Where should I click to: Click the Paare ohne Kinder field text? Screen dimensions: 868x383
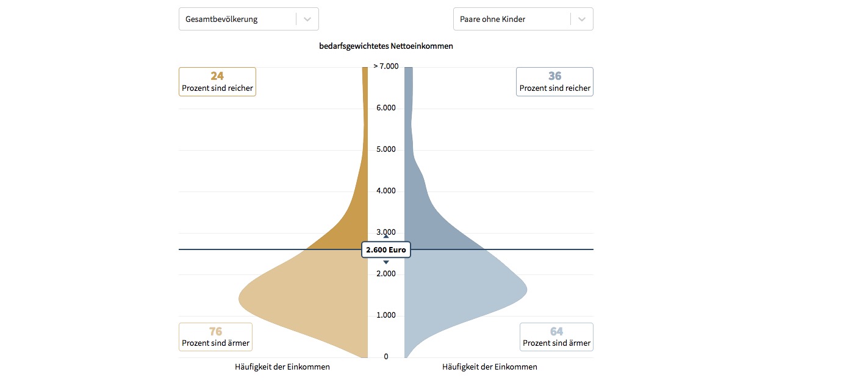493,19
